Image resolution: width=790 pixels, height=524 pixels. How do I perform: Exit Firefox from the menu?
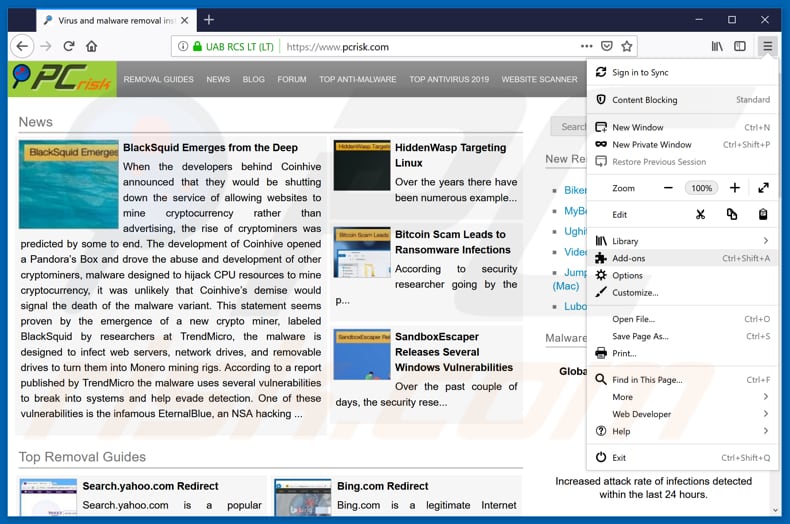pyautogui.click(x=683, y=457)
